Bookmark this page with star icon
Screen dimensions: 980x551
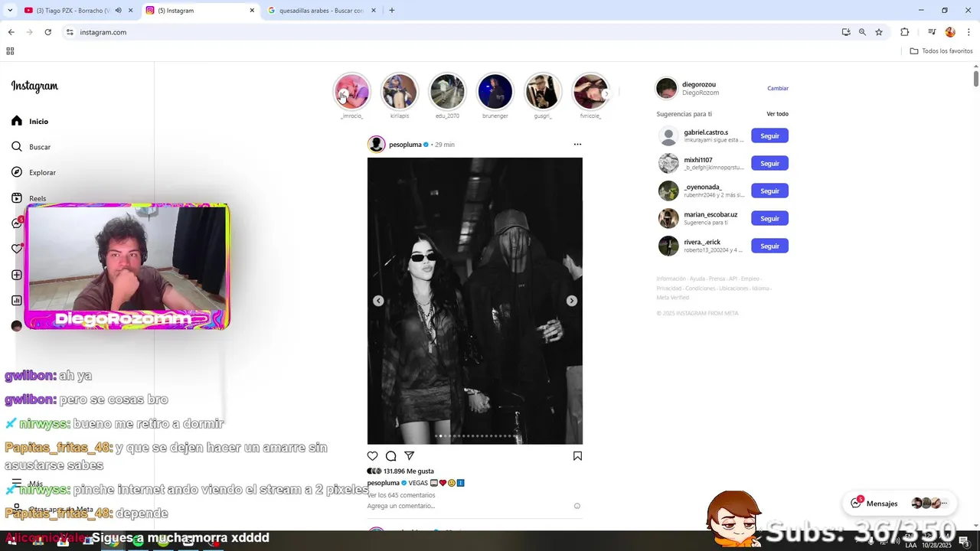click(x=879, y=32)
